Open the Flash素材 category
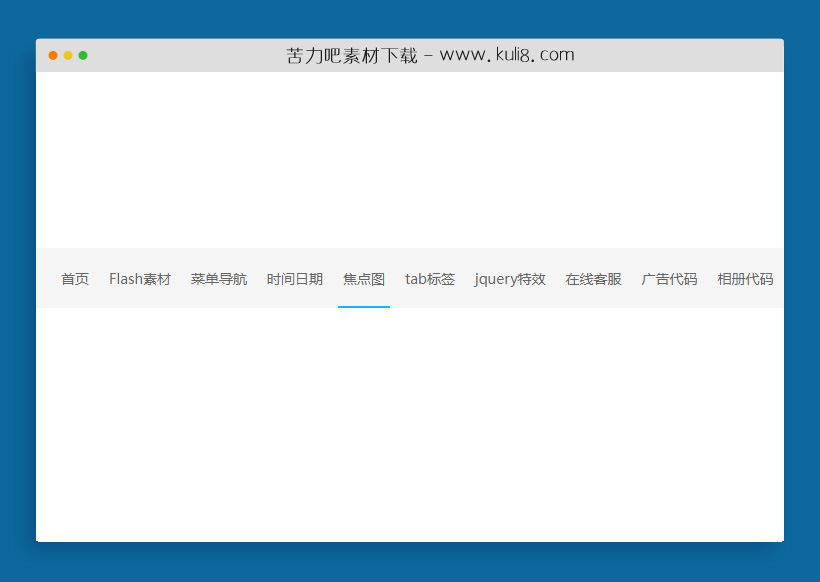 (x=140, y=279)
